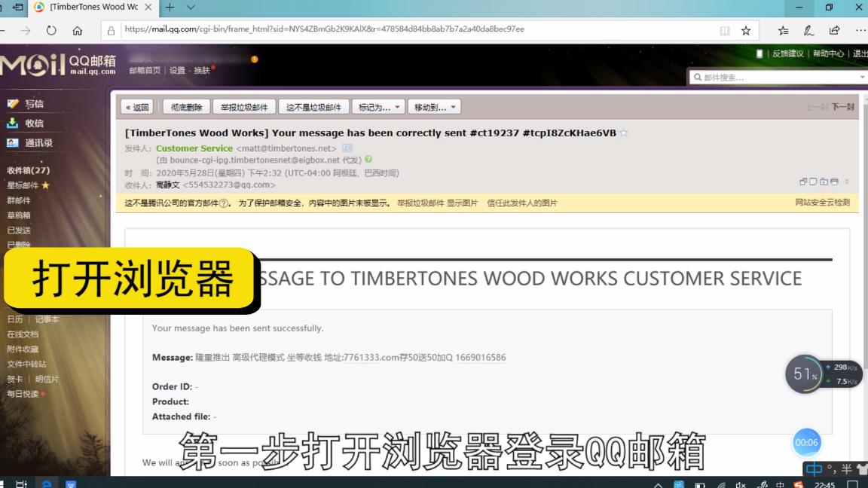Click the browser forward arrow

[26, 30]
